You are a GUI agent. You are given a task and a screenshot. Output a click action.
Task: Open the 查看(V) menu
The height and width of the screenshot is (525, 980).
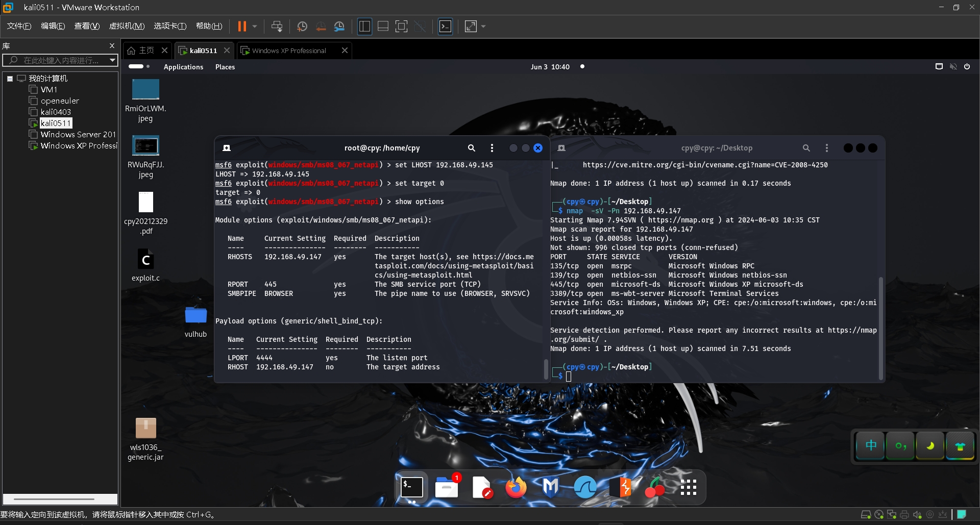pyautogui.click(x=87, y=26)
